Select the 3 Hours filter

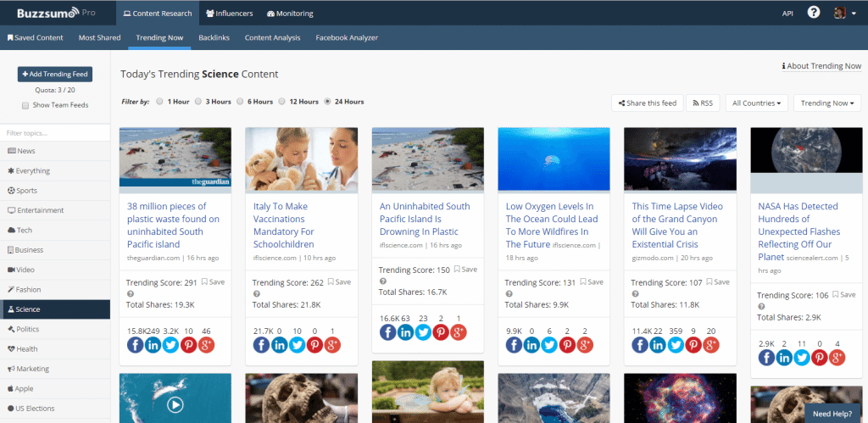pos(198,102)
